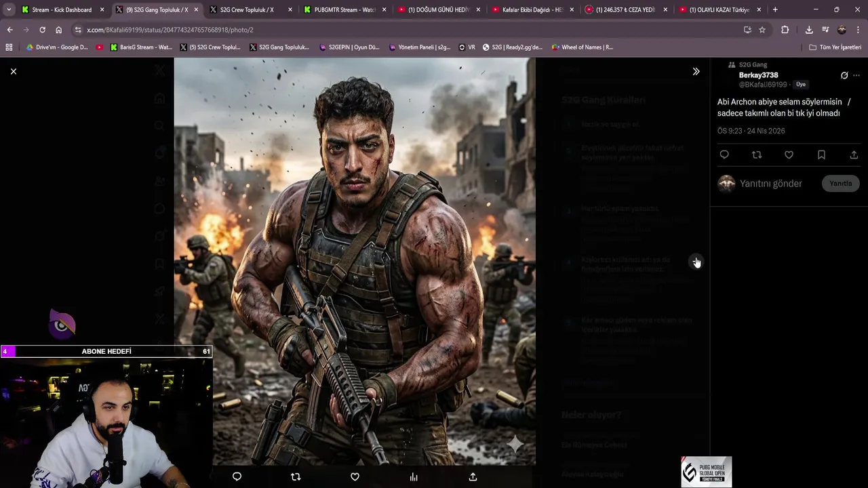Screen dimensions: 868x488
Task: Share the tweet from the side panel
Action: pyautogui.click(x=854, y=155)
